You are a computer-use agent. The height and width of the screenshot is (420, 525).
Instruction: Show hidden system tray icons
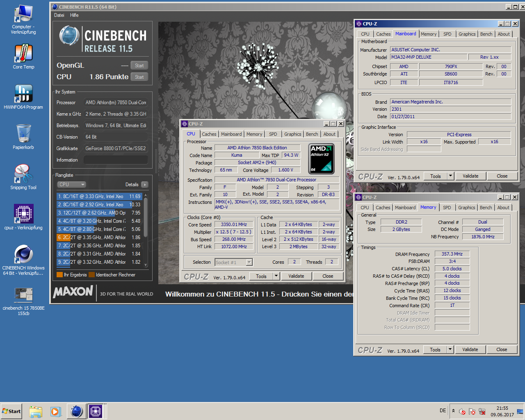point(453,411)
